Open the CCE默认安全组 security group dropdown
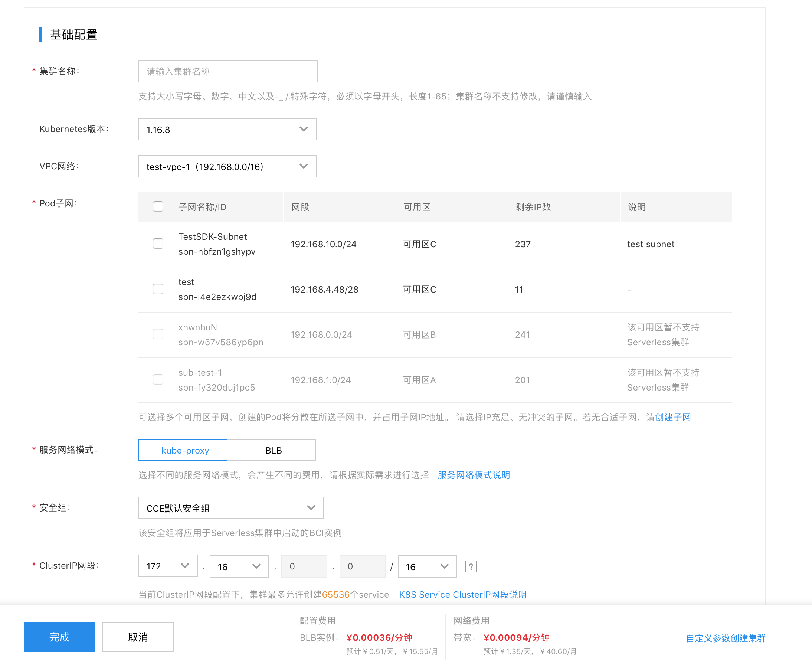Screen dimensions: 812x660 click(x=231, y=508)
